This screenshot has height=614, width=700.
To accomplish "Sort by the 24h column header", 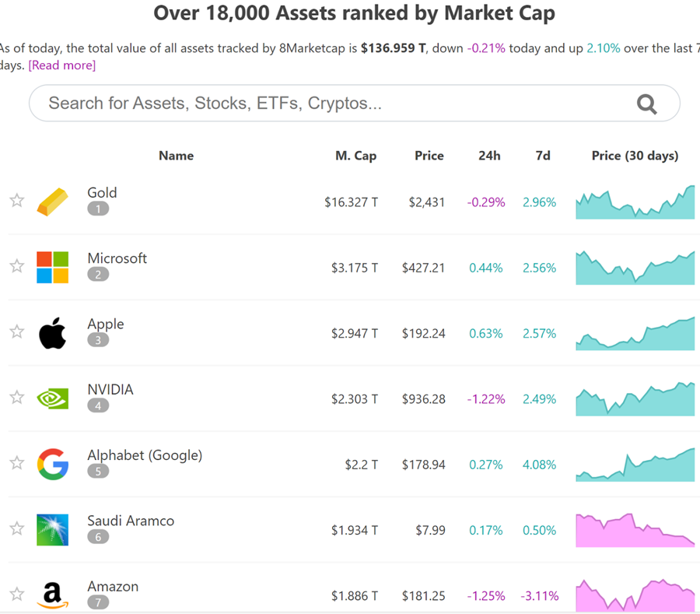I will (x=489, y=156).
